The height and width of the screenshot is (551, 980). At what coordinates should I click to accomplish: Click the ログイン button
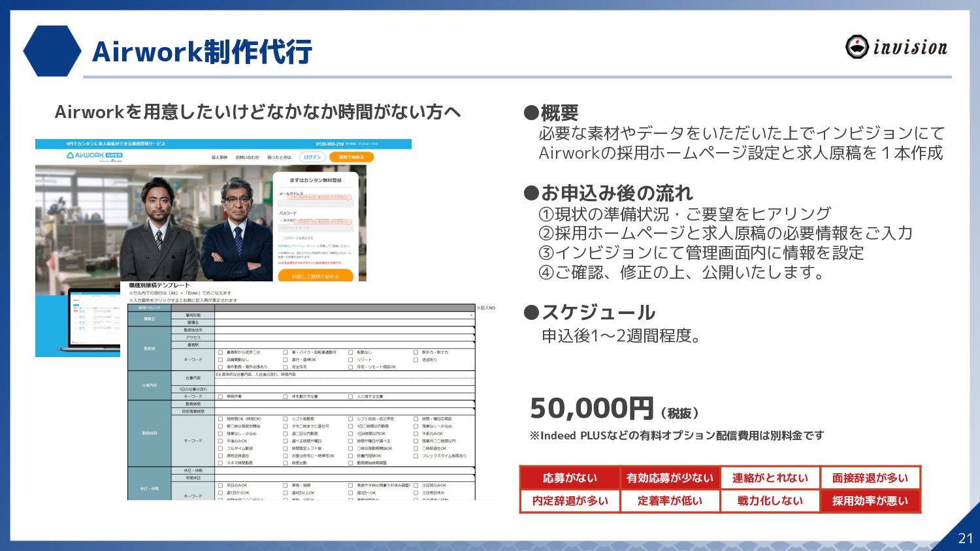coord(312,157)
